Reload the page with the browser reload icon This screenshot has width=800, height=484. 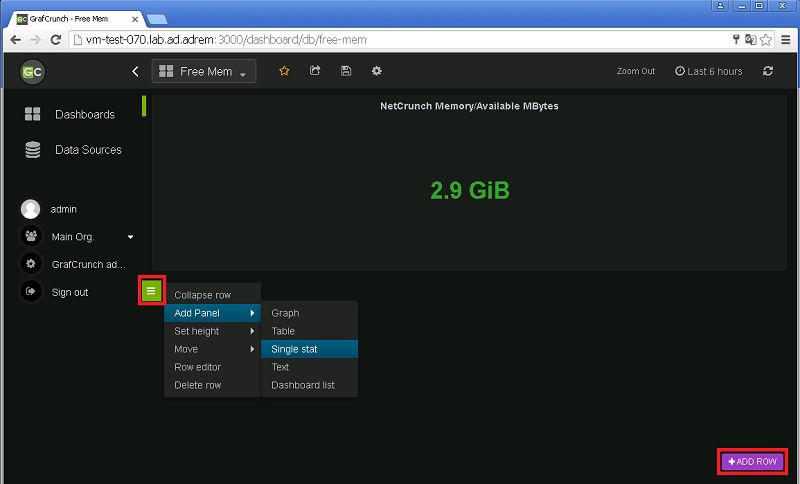click(56, 40)
